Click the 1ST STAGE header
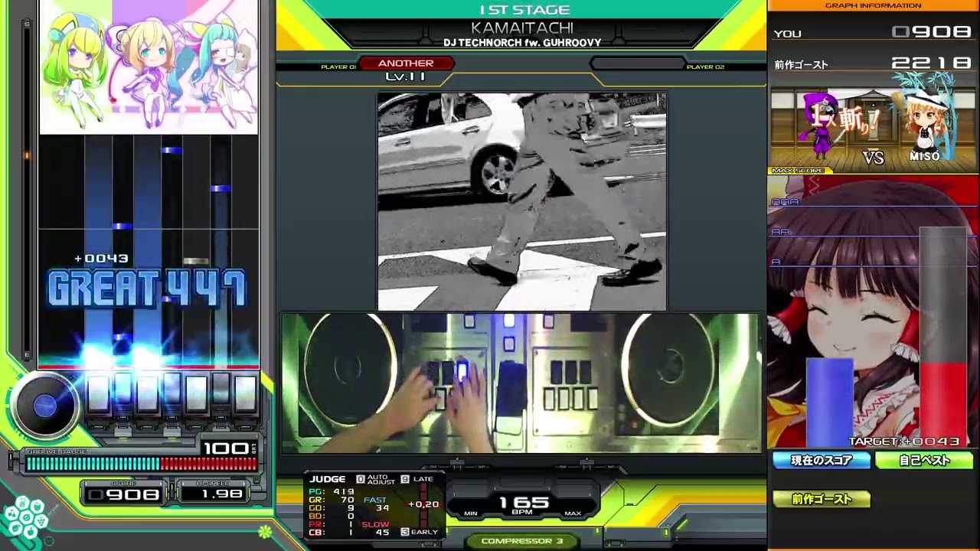 pyautogui.click(x=524, y=10)
